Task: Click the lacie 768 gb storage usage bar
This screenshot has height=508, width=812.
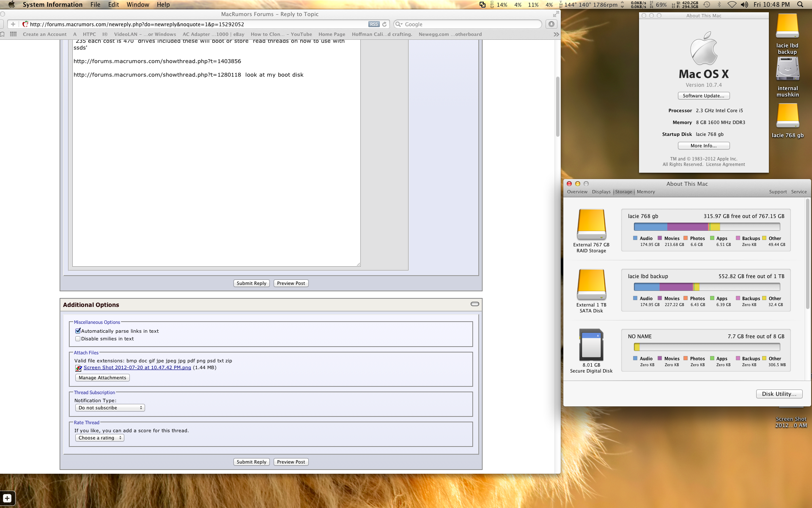Action: 707,227
